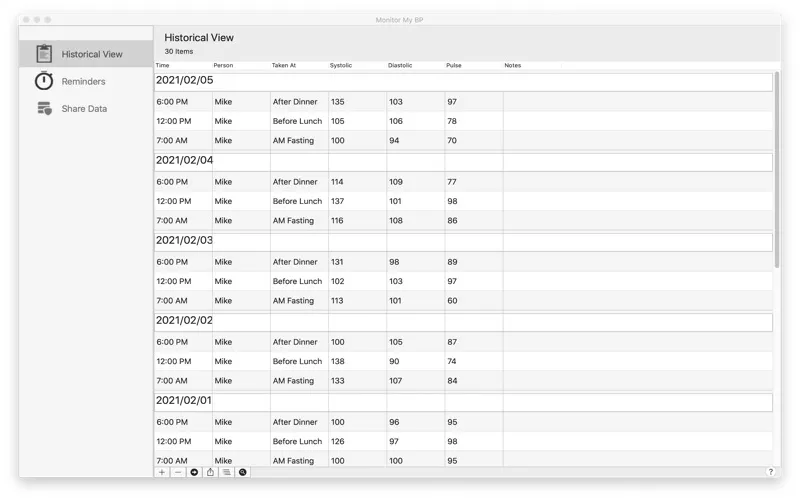Click Mike in the 6:00 PM 2021/02/01 row

click(223, 422)
